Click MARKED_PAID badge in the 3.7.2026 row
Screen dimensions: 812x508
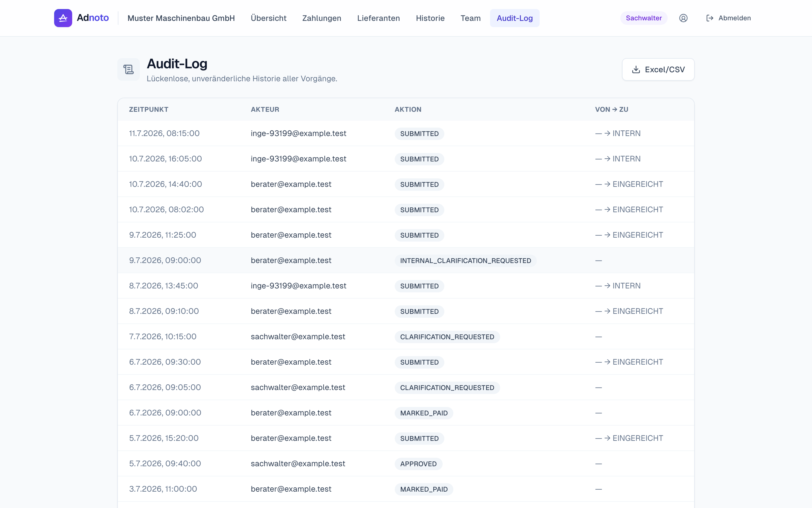click(x=424, y=489)
